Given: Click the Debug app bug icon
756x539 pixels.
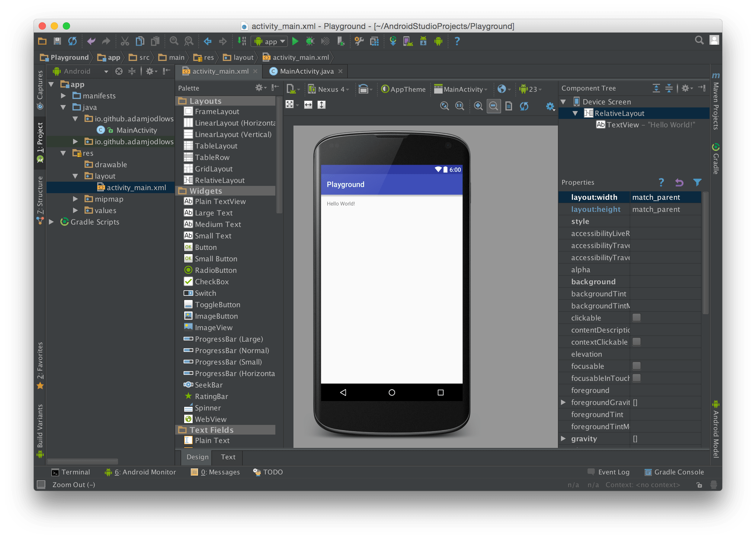Looking at the screenshot, I should [x=310, y=41].
